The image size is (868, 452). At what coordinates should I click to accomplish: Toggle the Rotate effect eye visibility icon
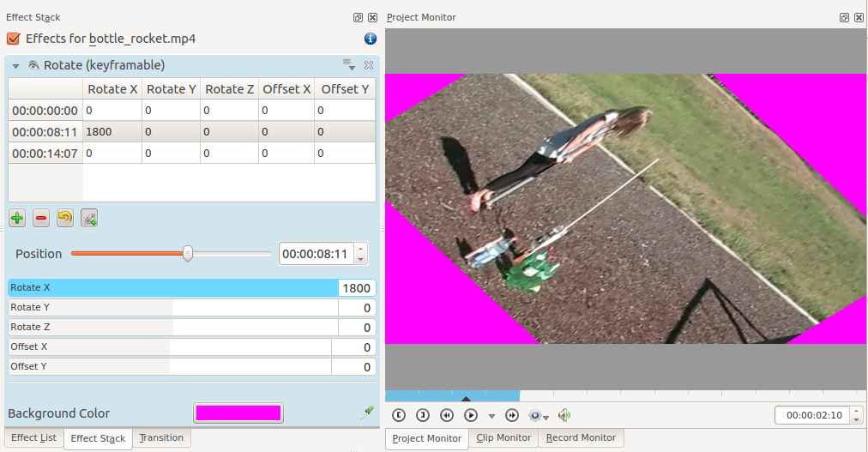click(x=33, y=65)
